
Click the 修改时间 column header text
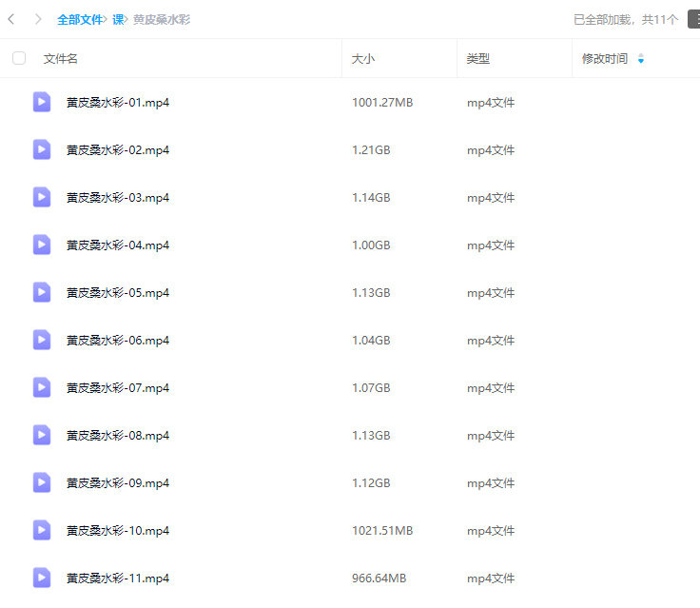tap(605, 58)
